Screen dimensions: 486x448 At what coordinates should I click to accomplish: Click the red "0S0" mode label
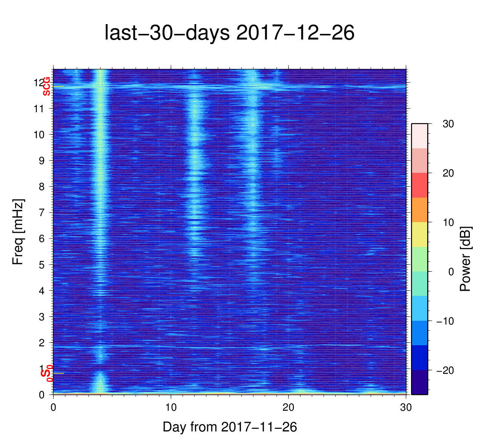click(x=47, y=373)
